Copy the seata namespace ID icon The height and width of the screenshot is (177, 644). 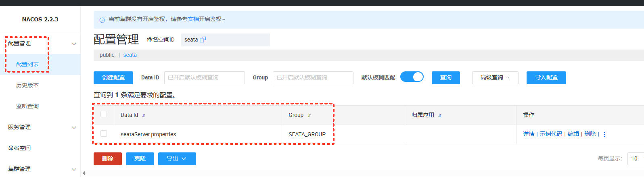coord(203,40)
